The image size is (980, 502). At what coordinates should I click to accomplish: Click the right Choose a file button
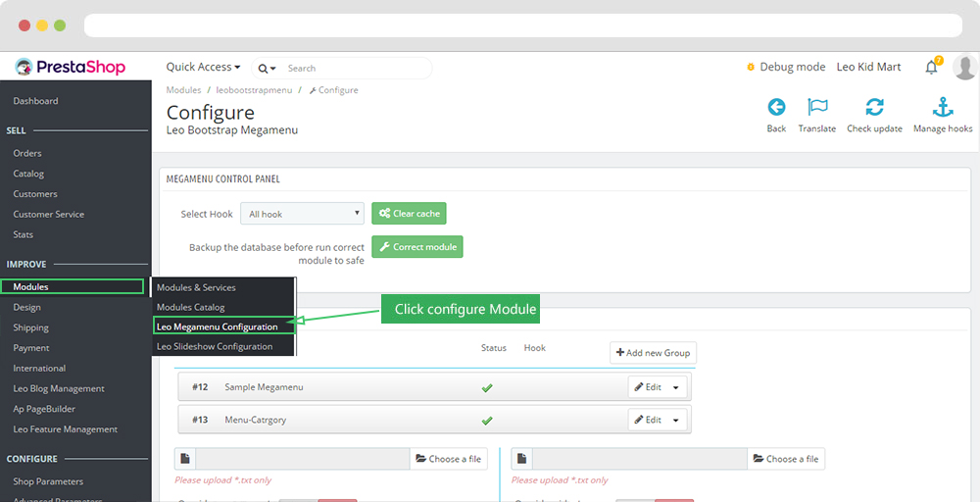click(786, 459)
